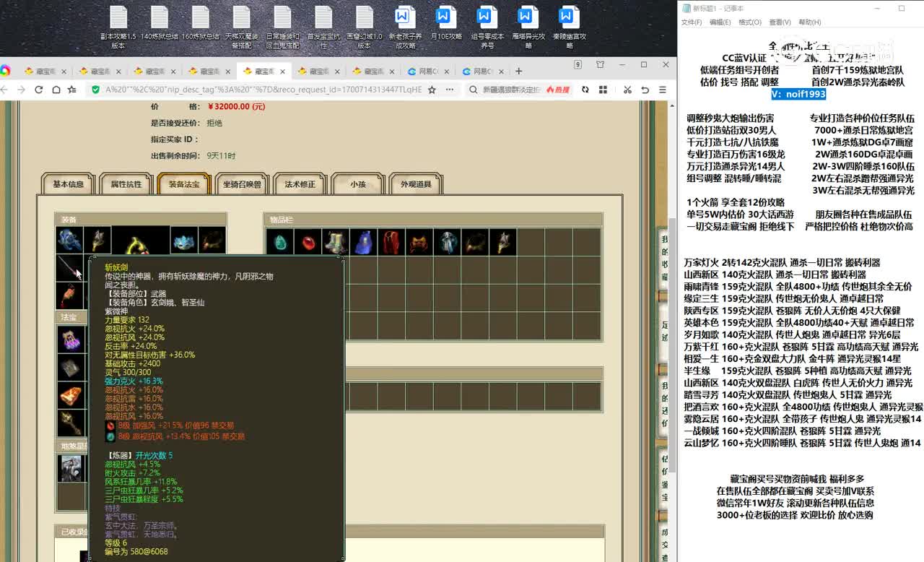924x562 pixels.
Task: Open Notepad 文件(F) menu
Action: [x=692, y=22]
